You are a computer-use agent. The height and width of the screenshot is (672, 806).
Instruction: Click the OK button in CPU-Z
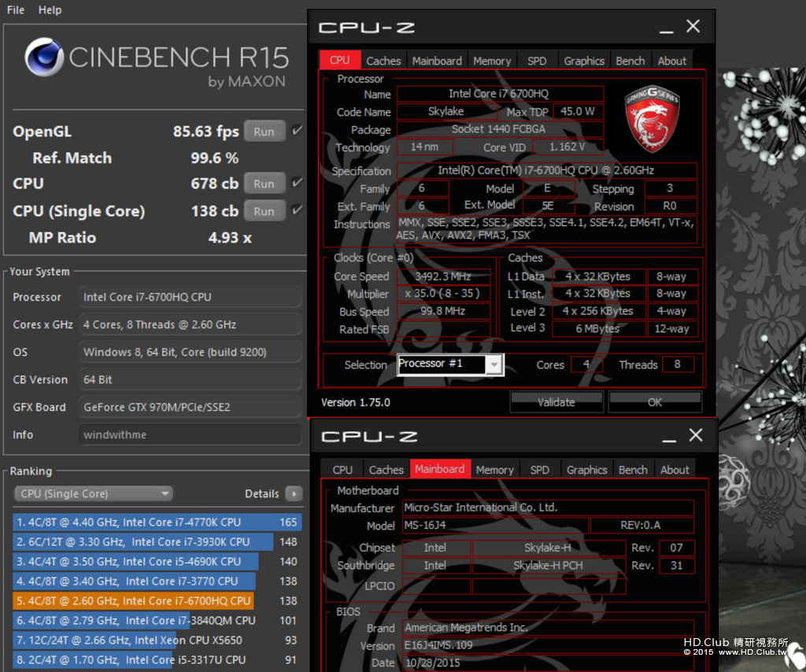(x=655, y=402)
